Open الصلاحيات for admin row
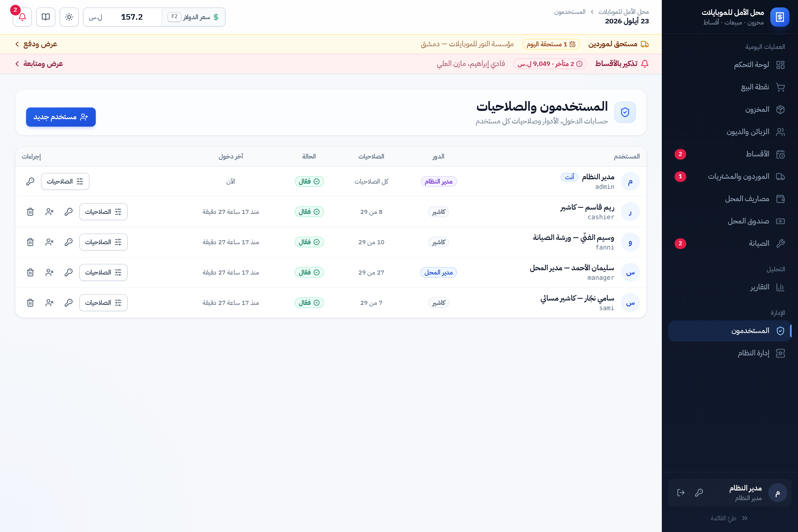 (x=65, y=181)
